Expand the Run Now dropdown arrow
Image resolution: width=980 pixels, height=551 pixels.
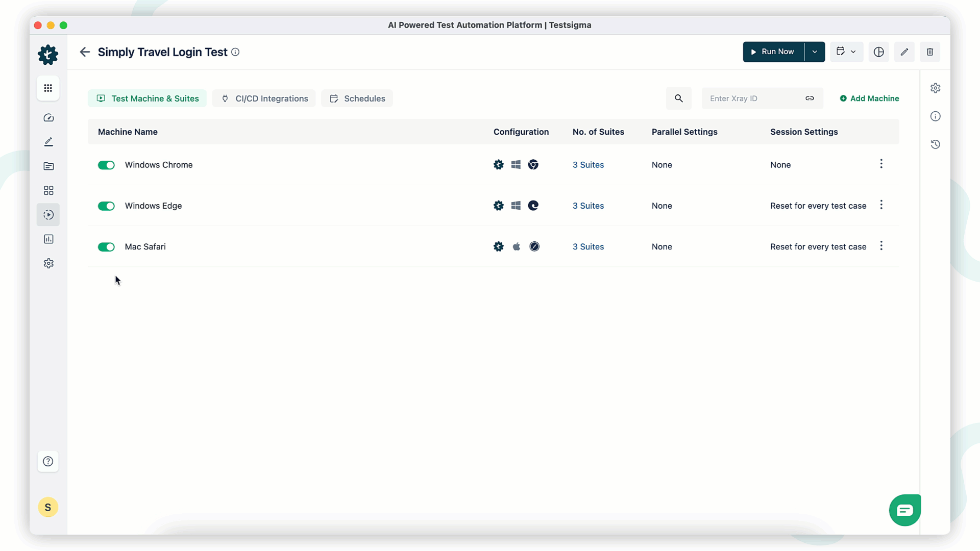pyautogui.click(x=815, y=52)
